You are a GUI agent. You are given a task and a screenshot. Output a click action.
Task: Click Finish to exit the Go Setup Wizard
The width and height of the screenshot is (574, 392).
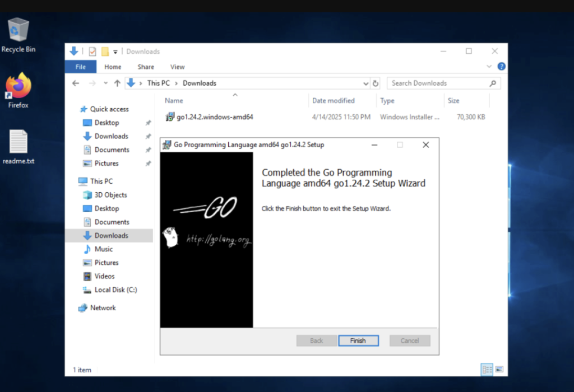(x=358, y=340)
